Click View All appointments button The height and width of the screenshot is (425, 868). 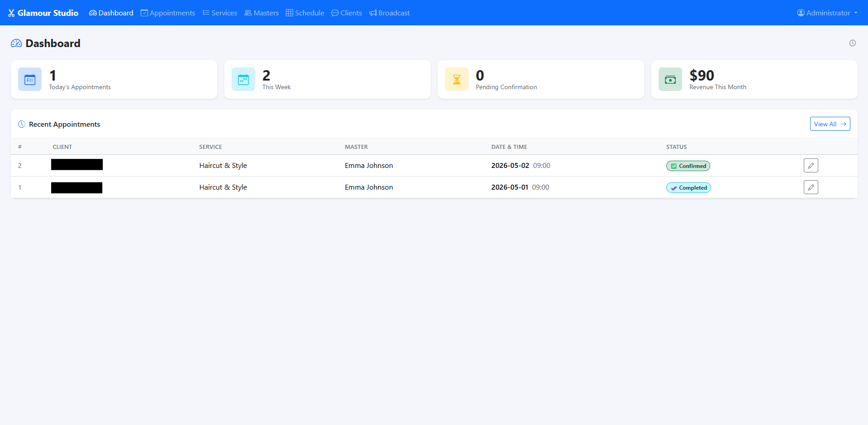click(x=830, y=124)
